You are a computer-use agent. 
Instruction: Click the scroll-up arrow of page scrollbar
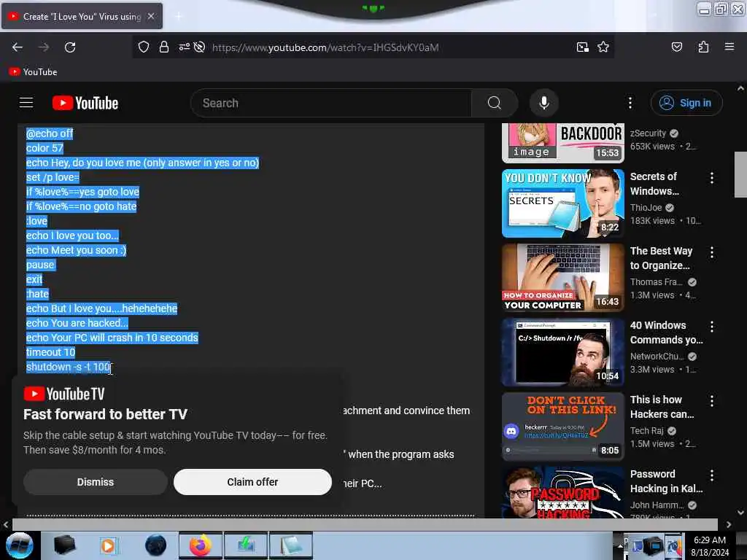[740, 88]
